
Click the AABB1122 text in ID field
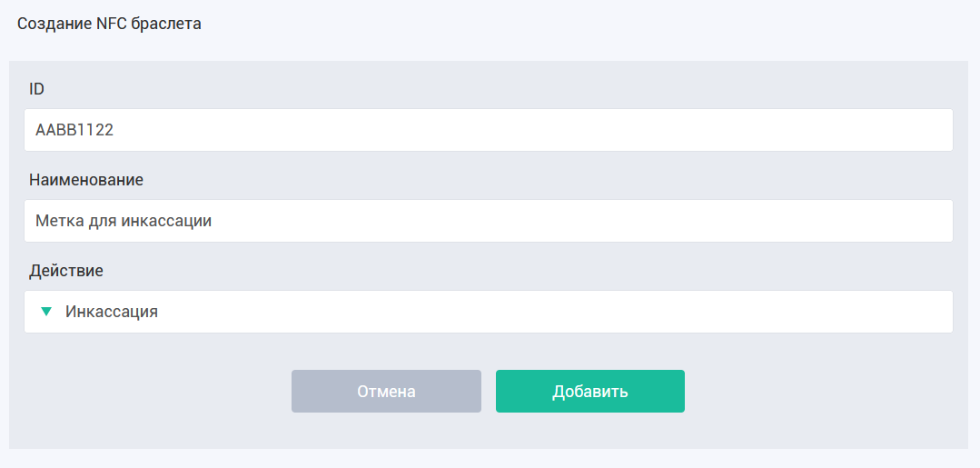pos(74,130)
